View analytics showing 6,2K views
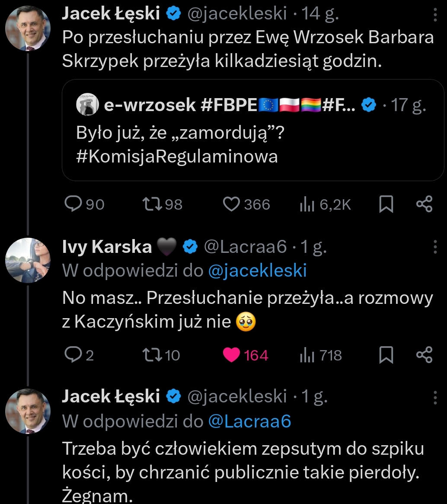 coord(307,204)
